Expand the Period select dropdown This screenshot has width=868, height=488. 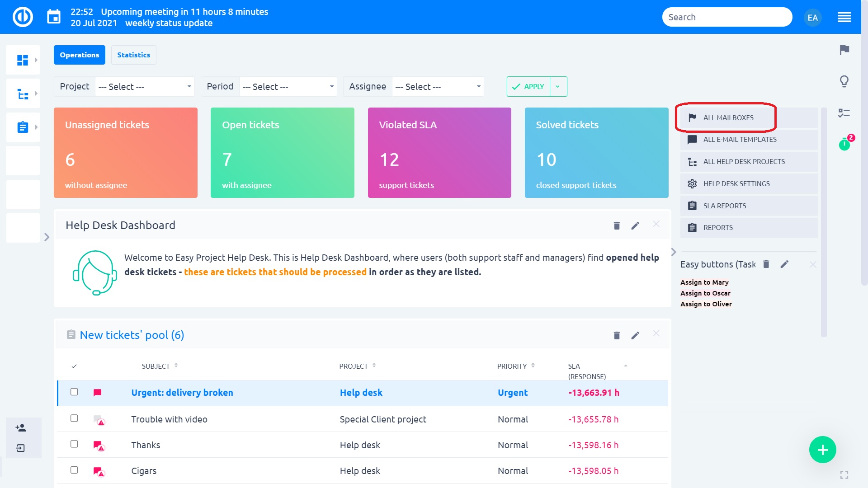click(288, 87)
